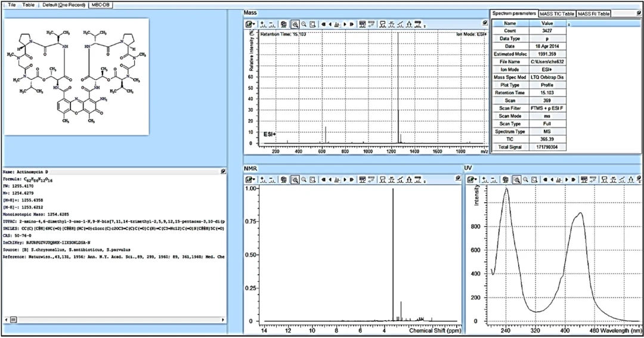
Task: Click the Name column header in parameters table
Action: tap(510, 23)
